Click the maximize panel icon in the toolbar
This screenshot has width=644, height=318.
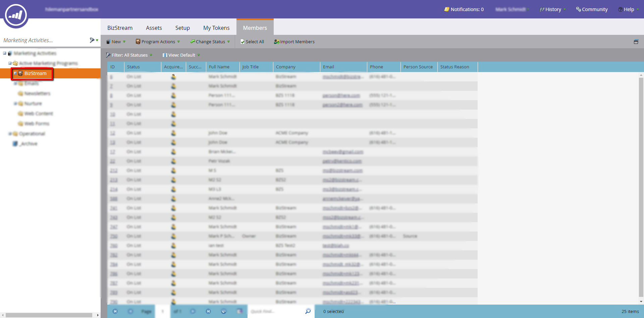pyautogui.click(x=636, y=42)
